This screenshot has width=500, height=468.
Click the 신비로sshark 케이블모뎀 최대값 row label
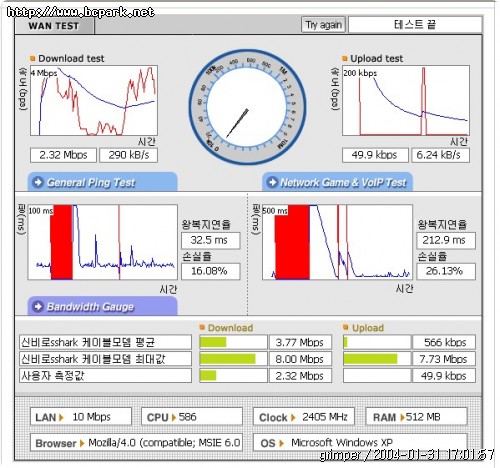[x=105, y=359]
